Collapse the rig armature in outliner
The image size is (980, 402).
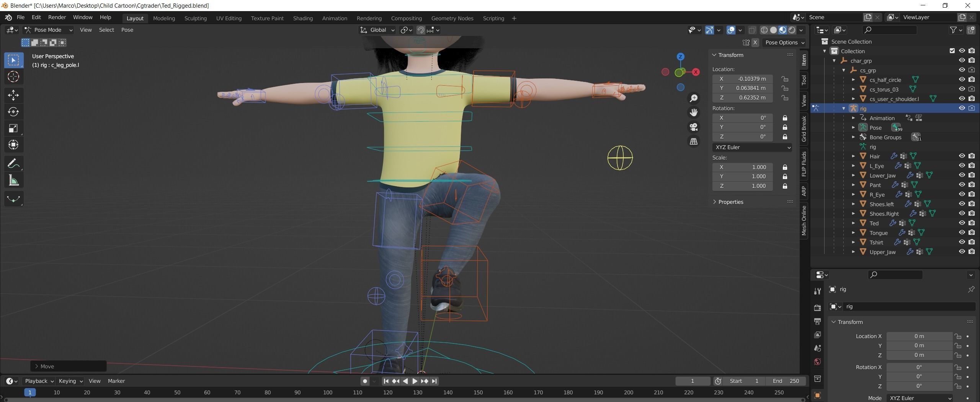(844, 108)
